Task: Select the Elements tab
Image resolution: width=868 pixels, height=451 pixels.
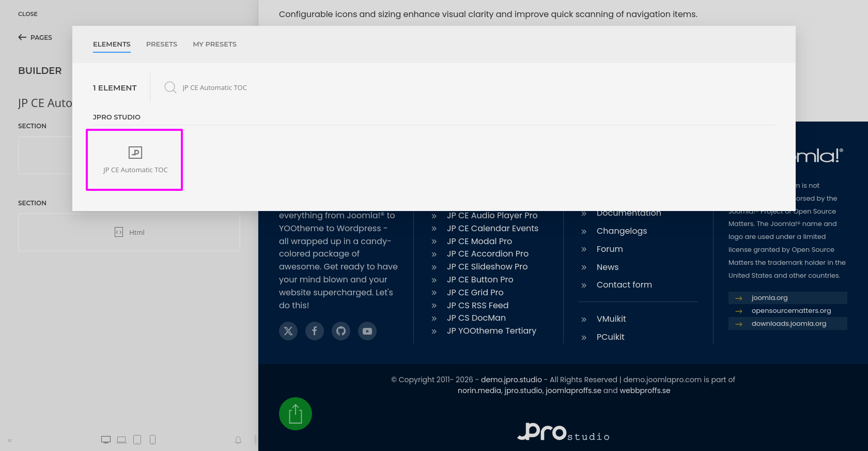Action: pyautogui.click(x=112, y=44)
